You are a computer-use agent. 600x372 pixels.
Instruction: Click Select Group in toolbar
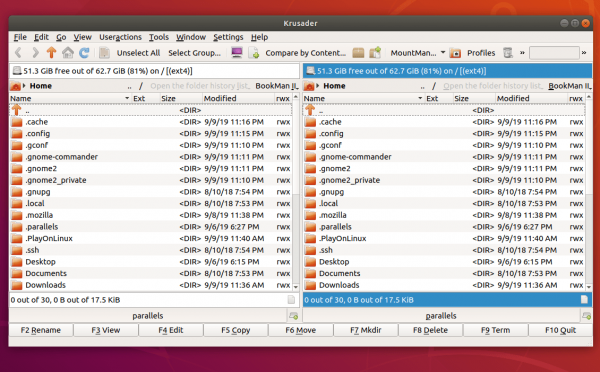point(194,53)
